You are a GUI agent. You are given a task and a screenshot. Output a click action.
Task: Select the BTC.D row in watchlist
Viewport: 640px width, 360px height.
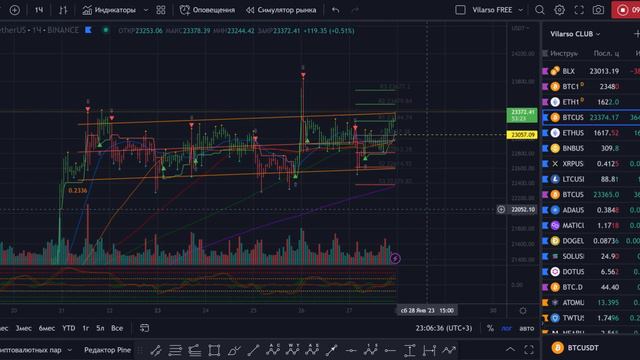click(591, 287)
